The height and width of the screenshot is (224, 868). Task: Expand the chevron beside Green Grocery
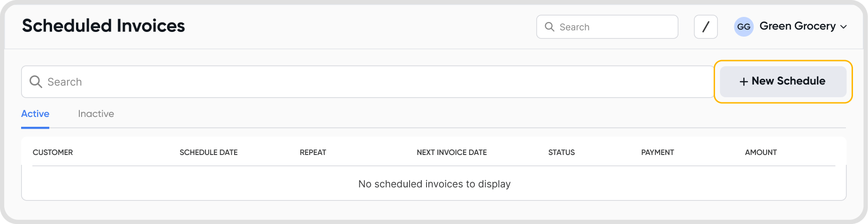(844, 27)
